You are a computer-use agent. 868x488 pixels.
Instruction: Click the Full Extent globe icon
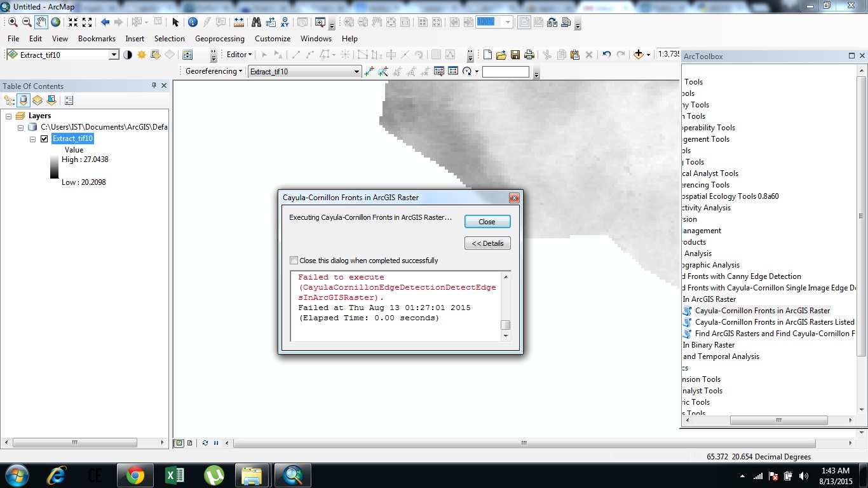tap(55, 22)
